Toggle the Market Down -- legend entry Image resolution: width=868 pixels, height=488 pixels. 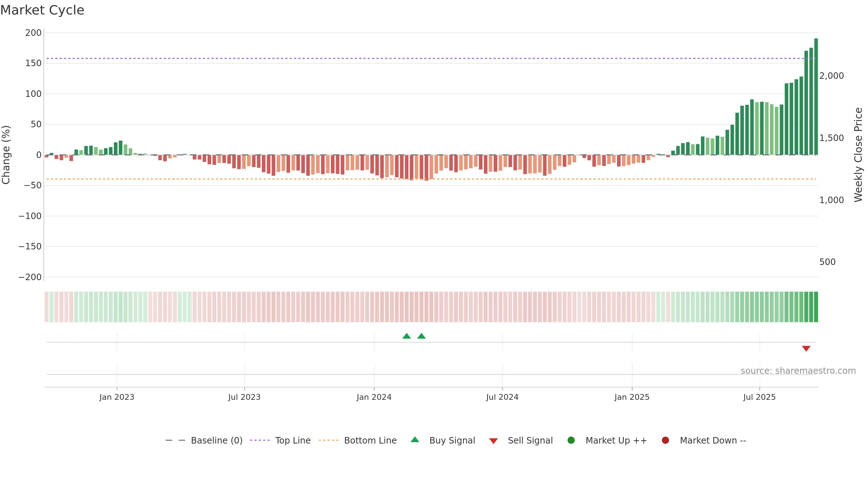coord(704,440)
